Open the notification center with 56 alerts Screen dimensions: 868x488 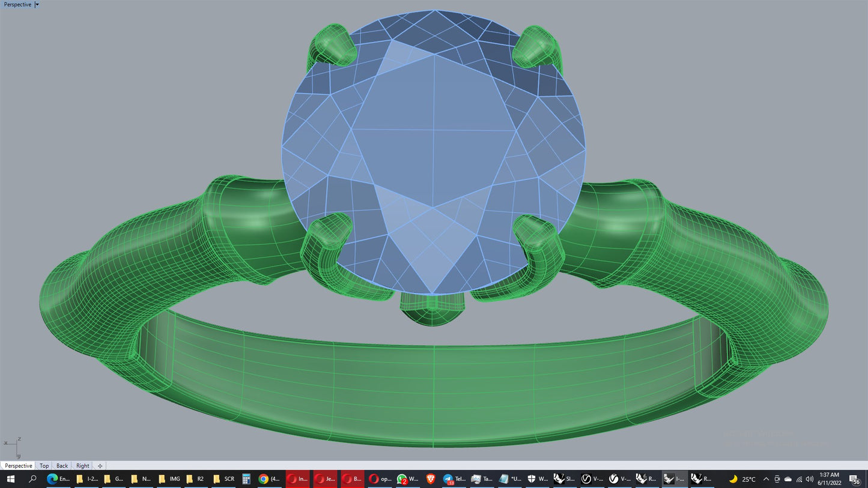[854, 479]
